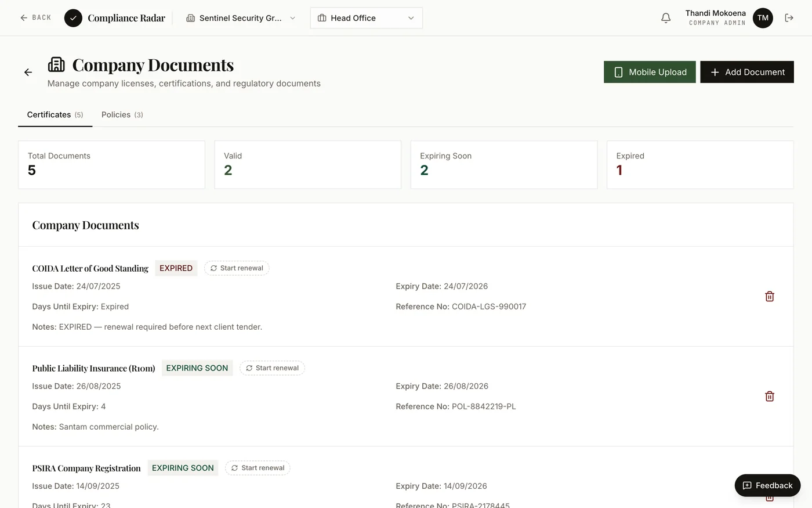Open the Sentinel Security Group company dropdown
The width and height of the screenshot is (812, 508).
[x=241, y=18]
